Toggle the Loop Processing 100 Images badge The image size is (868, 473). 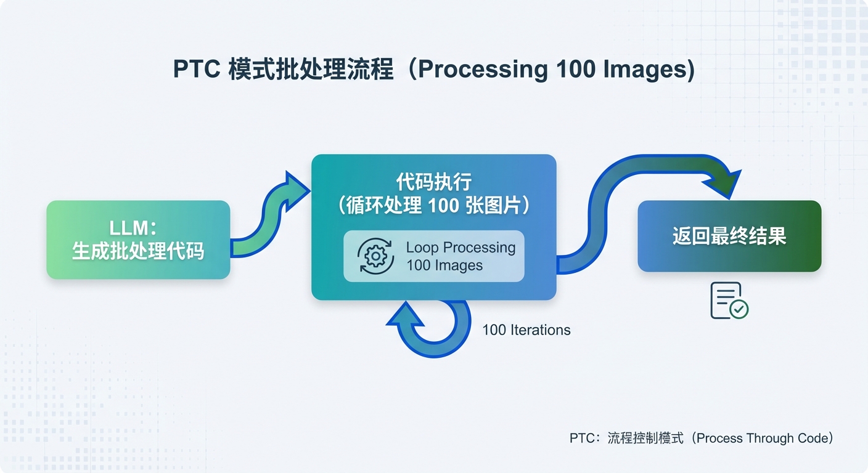(x=433, y=256)
